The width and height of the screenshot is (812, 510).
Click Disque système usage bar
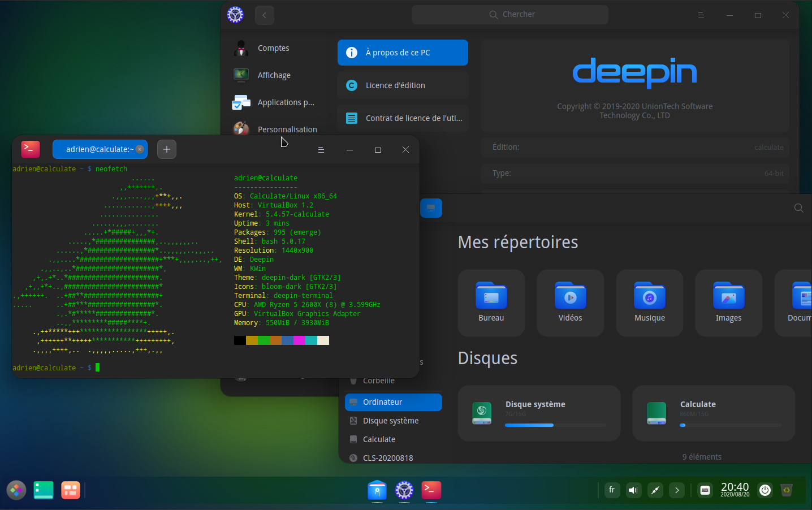tap(556, 425)
